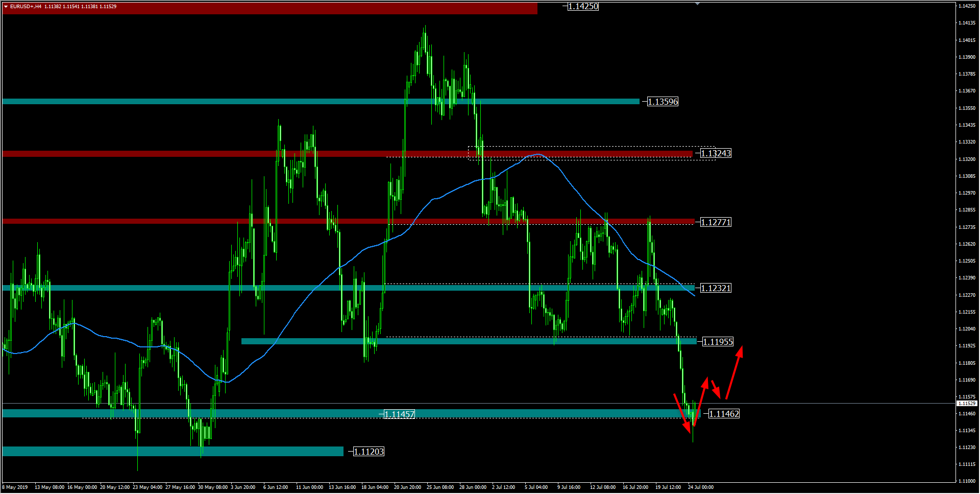Click the short downward red arrow between the up arrows
The image size is (980, 494).
point(716,389)
